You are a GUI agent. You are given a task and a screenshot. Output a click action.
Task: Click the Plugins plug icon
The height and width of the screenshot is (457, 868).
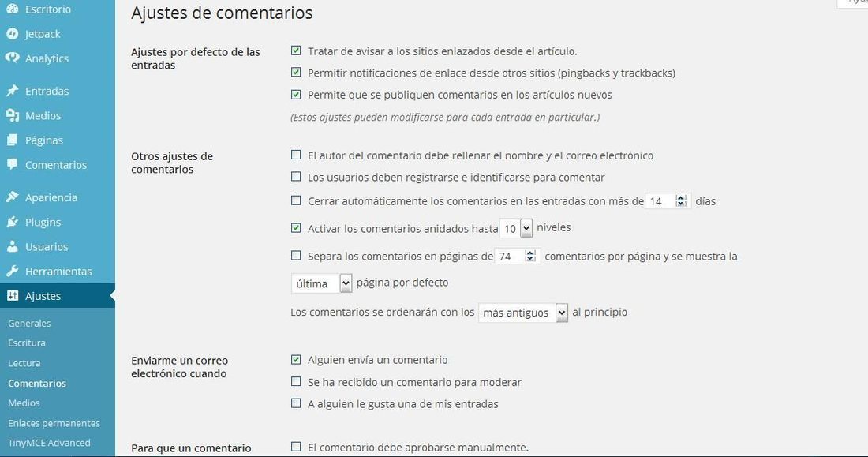point(12,222)
